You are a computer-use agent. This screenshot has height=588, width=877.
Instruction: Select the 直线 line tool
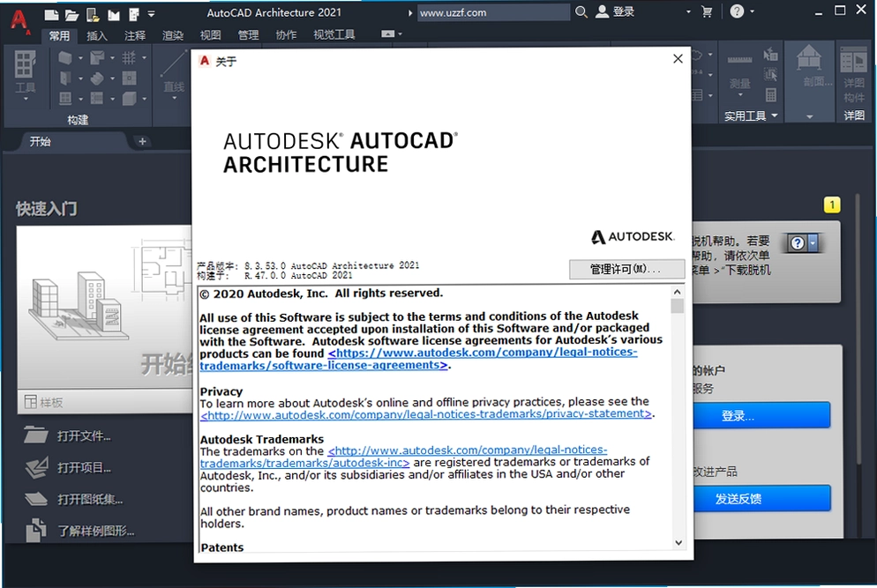click(174, 70)
